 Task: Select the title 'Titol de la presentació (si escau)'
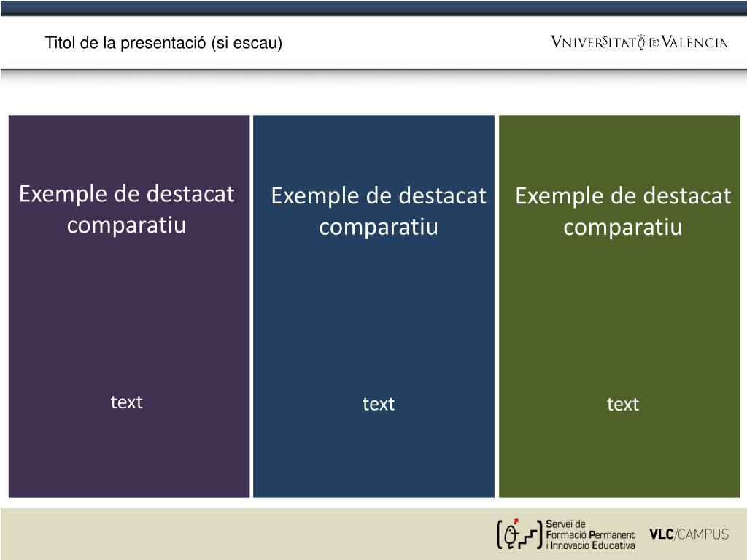163,43
